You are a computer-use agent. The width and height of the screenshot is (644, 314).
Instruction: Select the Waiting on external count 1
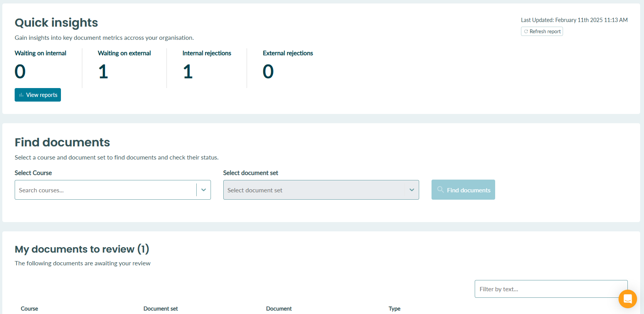(x=103, y=72)
